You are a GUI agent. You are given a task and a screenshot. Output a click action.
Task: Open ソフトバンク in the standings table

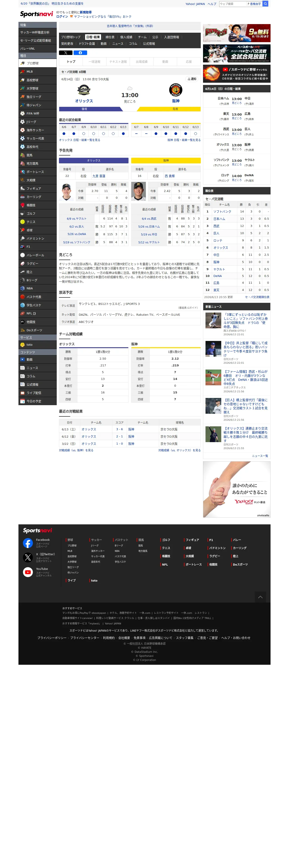coord(222,212)
